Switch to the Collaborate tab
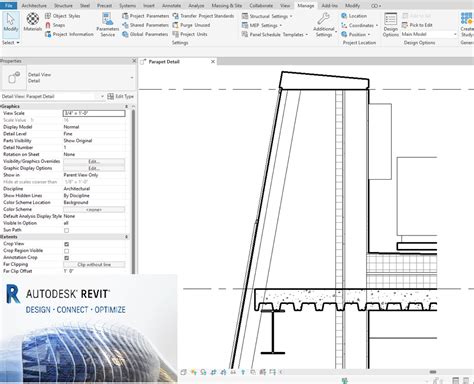This screenshot has width=474, height=384. [x=261, y=6]
